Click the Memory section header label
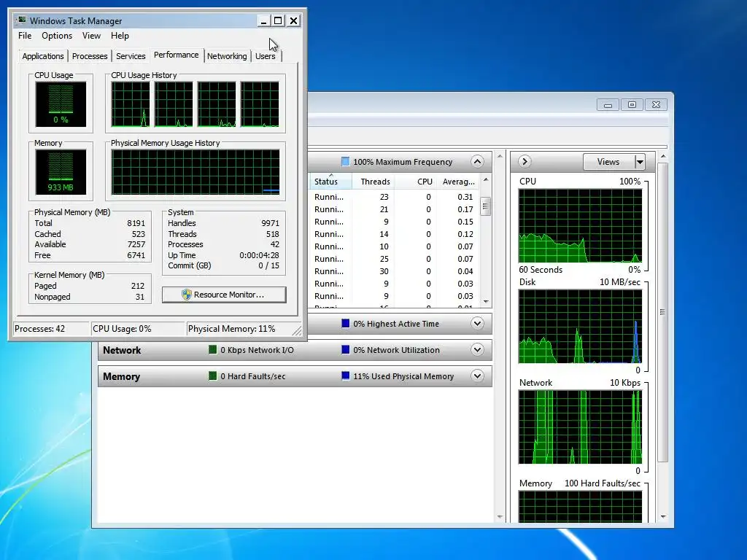 tap(122, 376)
